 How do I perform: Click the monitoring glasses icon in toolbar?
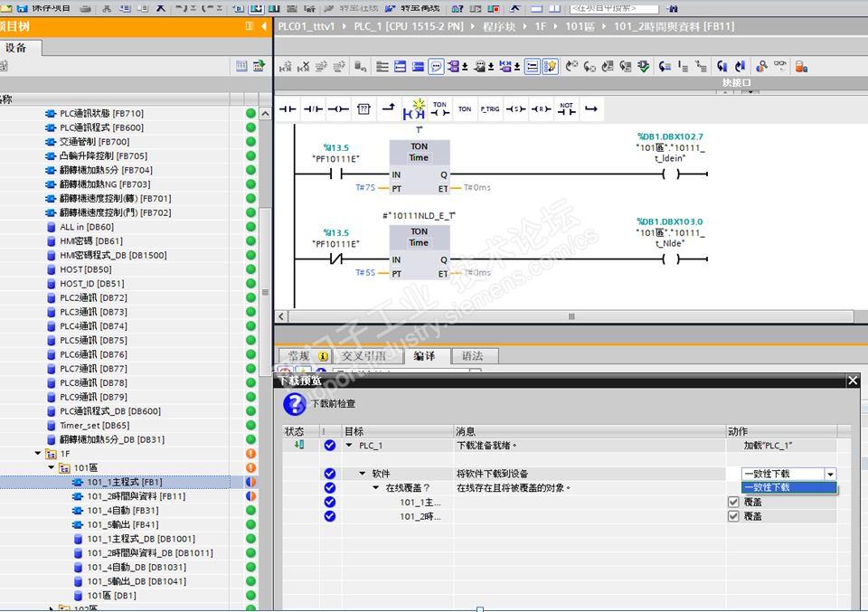click(x=780, y=66)
